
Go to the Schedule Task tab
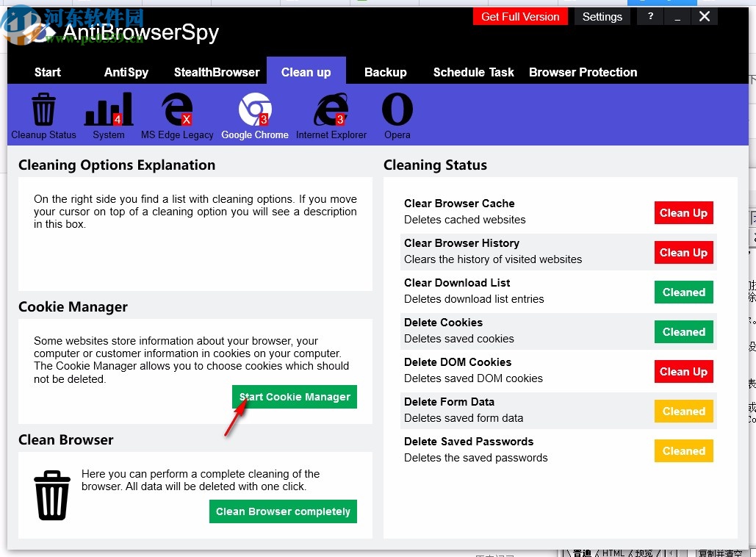pos(473,72)
